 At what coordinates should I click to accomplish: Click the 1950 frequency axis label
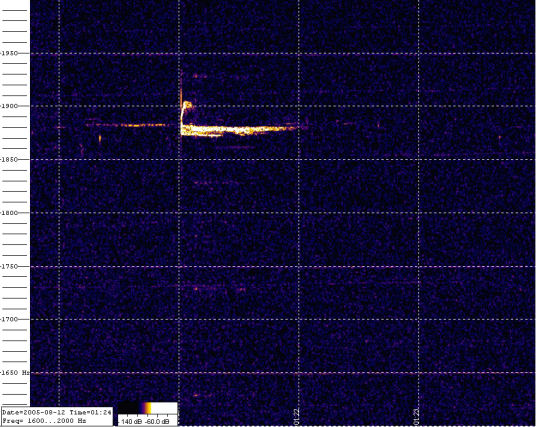(x=9, y=53)
